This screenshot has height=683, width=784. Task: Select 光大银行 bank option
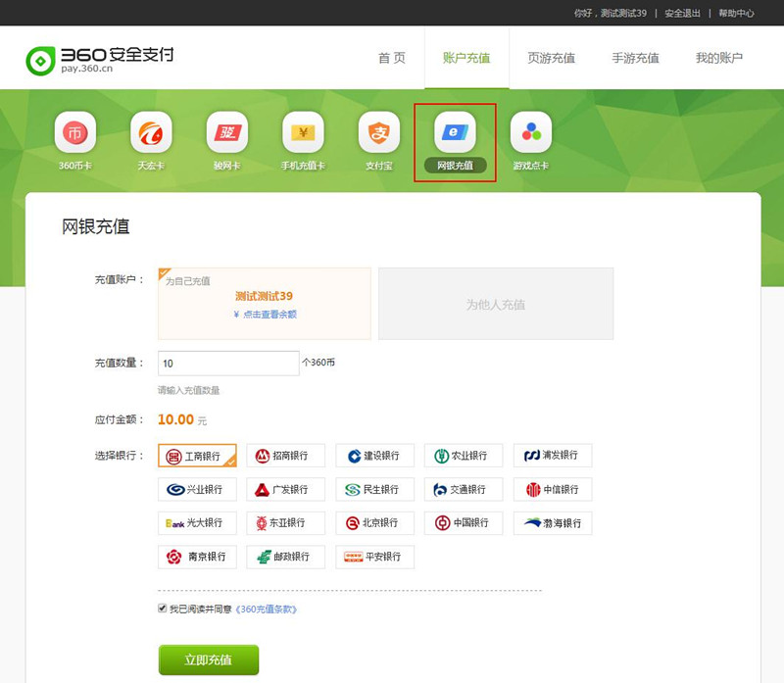coord(197,523)
